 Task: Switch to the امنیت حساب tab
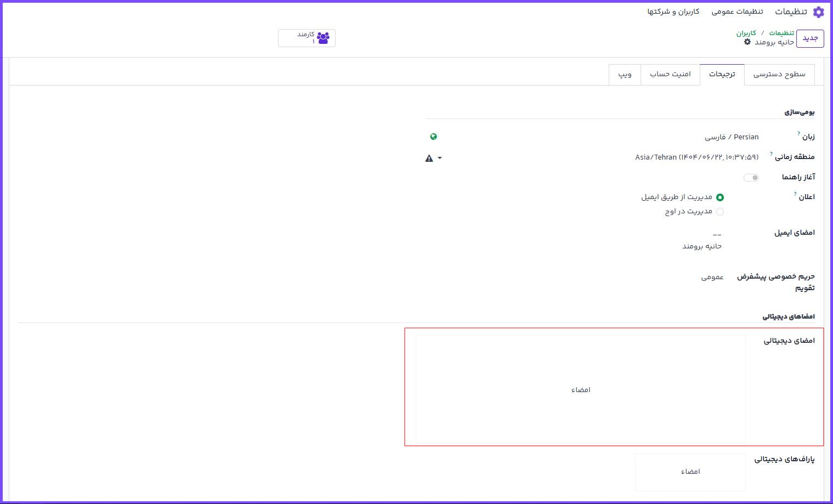(670, 75)
